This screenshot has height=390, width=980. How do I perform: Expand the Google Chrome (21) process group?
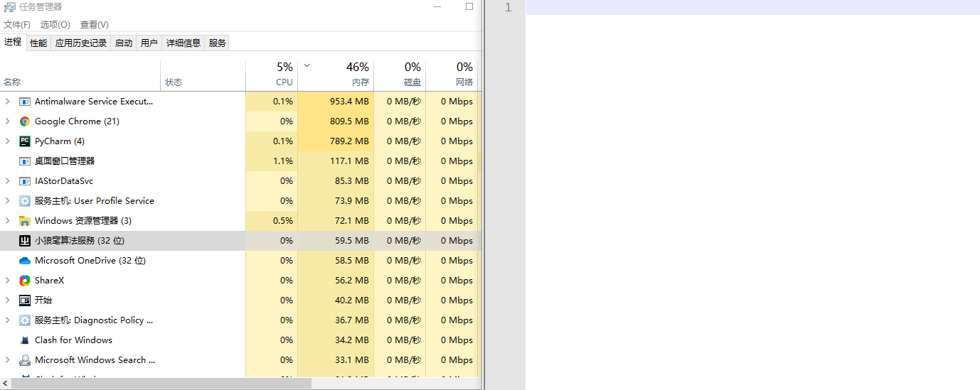pyautogui.click(x=8, y=121)
